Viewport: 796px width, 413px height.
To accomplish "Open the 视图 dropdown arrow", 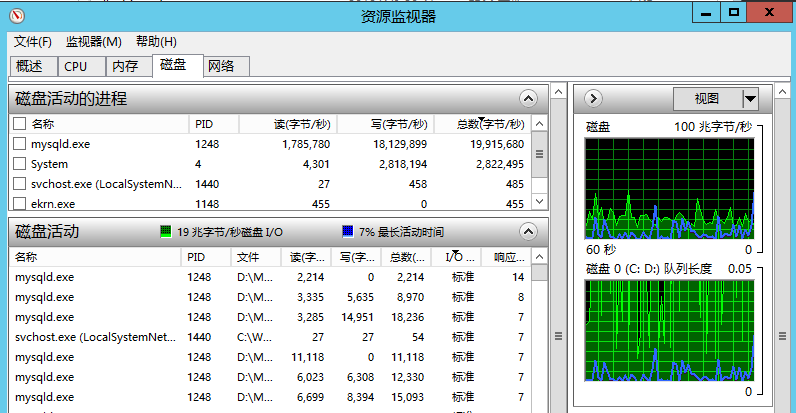I will (750, 98).
